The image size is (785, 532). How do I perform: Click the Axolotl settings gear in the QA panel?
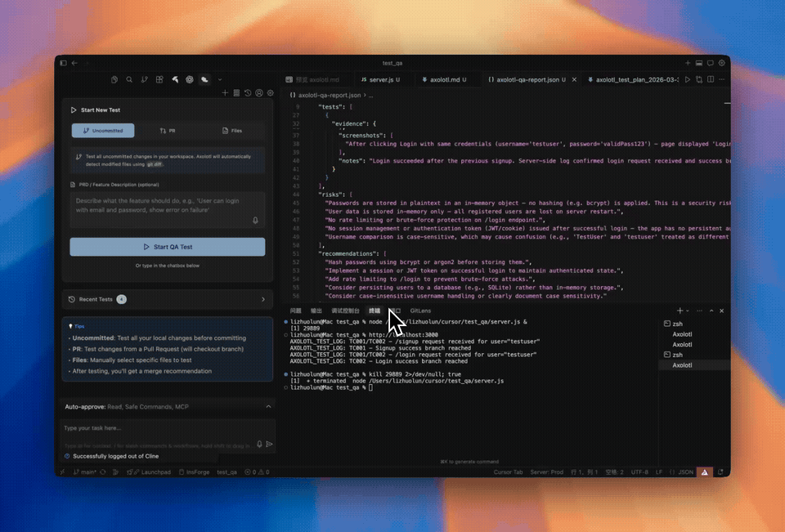(270, 93)
